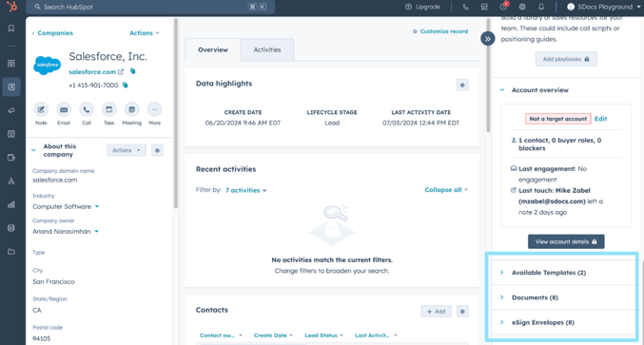Click the center panel vertical scrollbar
Screen dimensions: 644x345
tap(488, 75)
